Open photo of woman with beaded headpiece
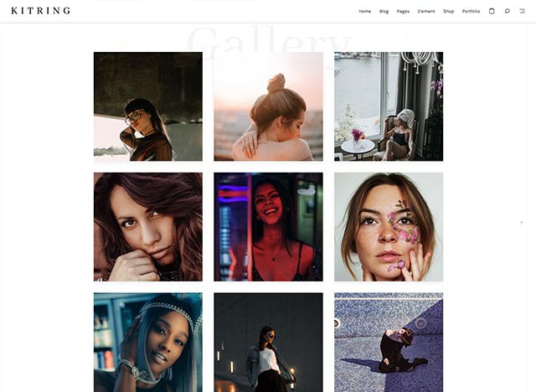 [x=148, y=343]
